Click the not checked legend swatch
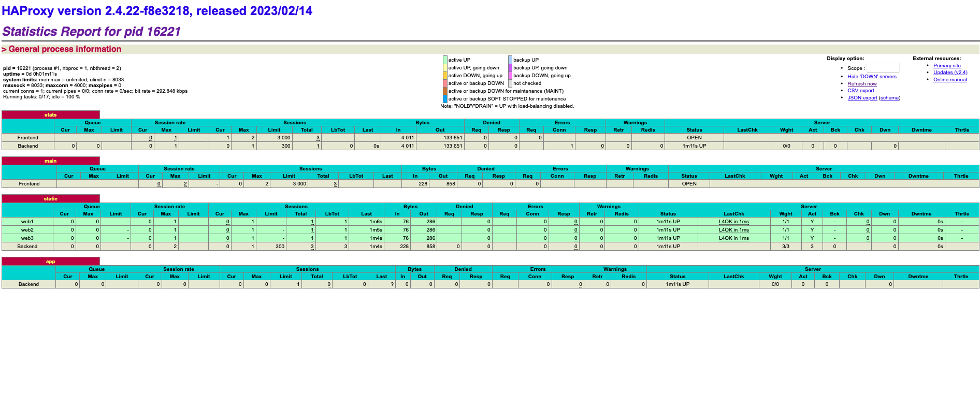 tap(510, 83)
